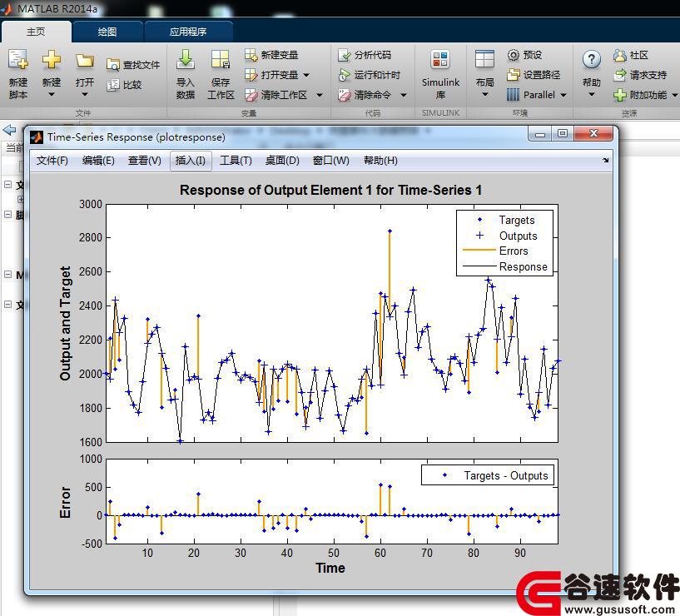The width and height of the screenshot is (680, 616).
Task: Open the figure's 工具(T) menu
Action: point(236,161)
